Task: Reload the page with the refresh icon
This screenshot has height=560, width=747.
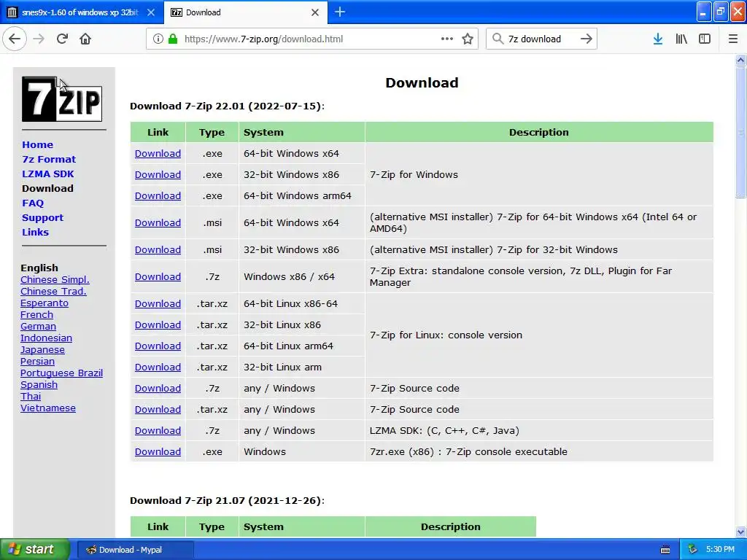Action: click(x=63, y=39)
